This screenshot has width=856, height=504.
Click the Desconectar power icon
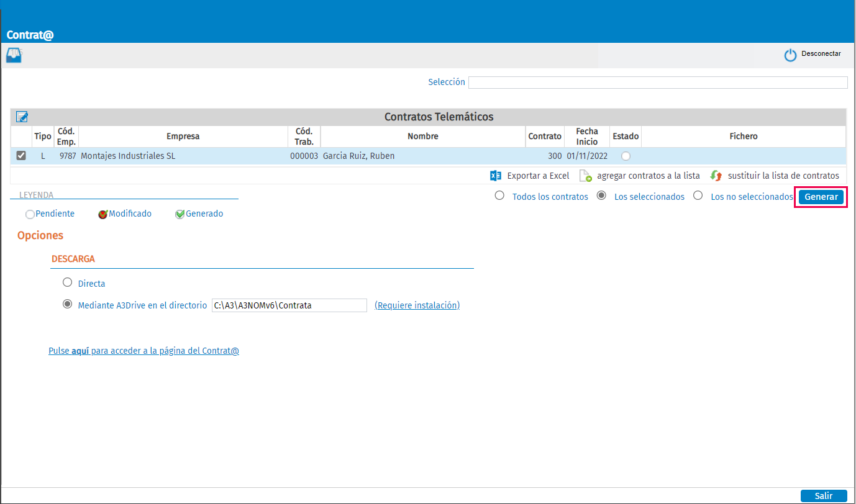point(790,55)
